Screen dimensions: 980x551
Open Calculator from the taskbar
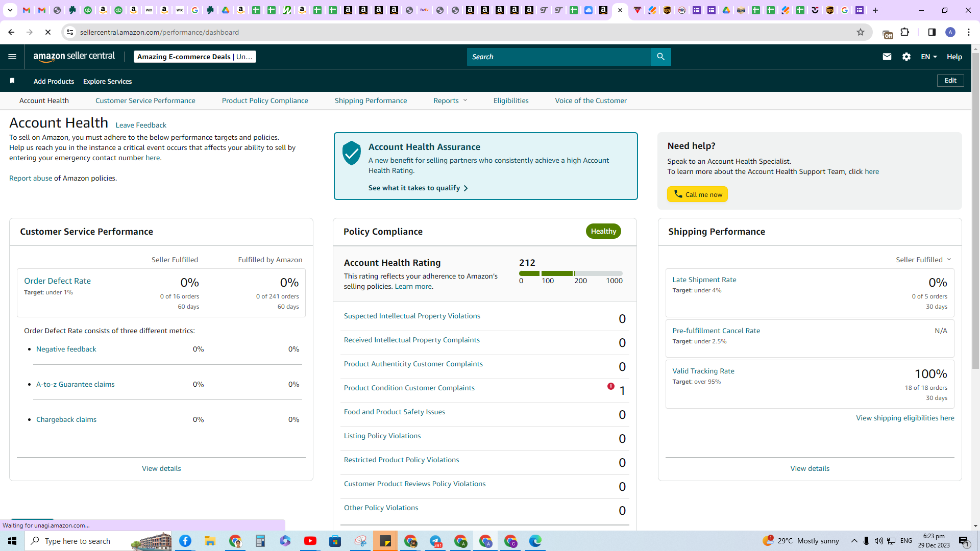[260, 541]
